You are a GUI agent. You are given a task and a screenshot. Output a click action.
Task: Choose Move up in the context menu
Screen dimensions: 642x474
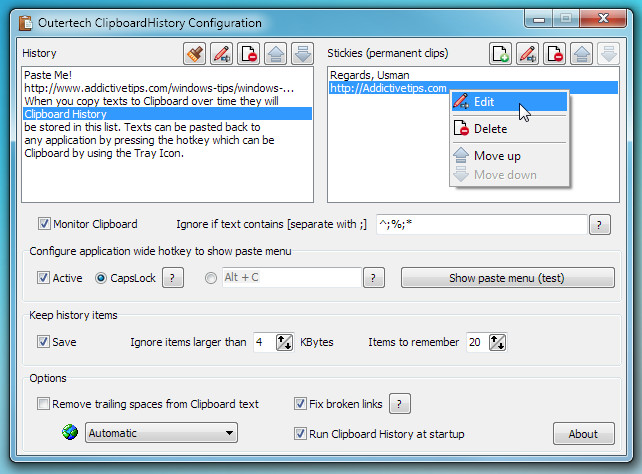(509, 156)
